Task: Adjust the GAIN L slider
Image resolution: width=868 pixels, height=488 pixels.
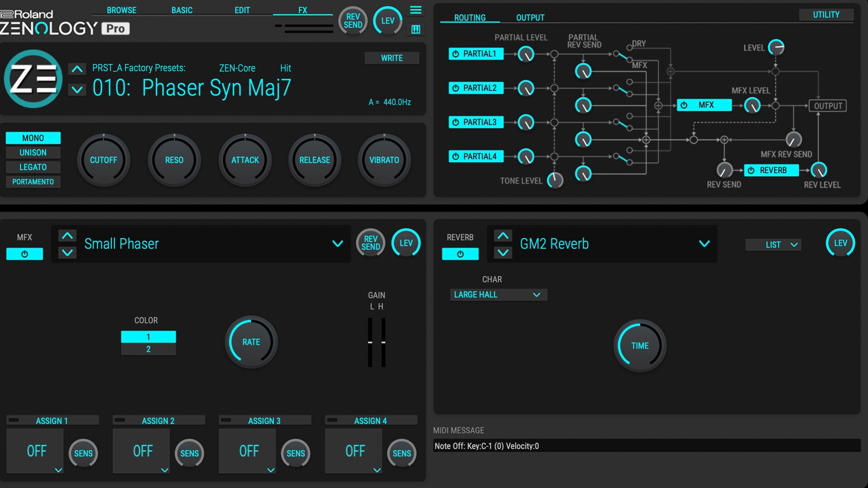Action: tap(370, 342)
